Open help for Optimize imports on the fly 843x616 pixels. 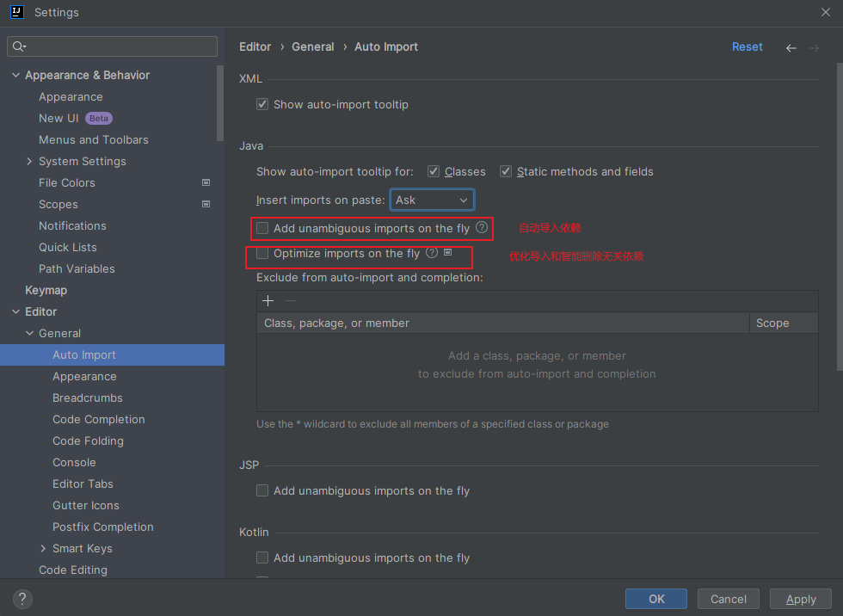click(x=432, y=253)
